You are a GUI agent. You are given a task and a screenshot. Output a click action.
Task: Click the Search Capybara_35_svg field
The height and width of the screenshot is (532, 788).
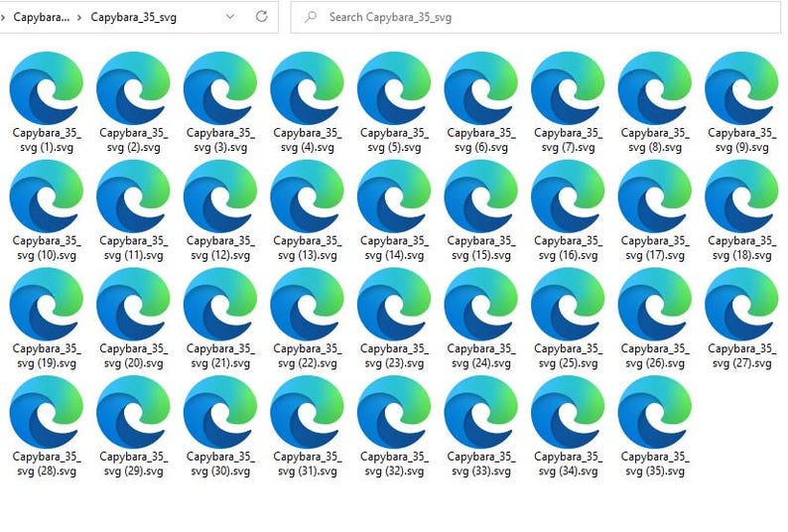(536, 17)
